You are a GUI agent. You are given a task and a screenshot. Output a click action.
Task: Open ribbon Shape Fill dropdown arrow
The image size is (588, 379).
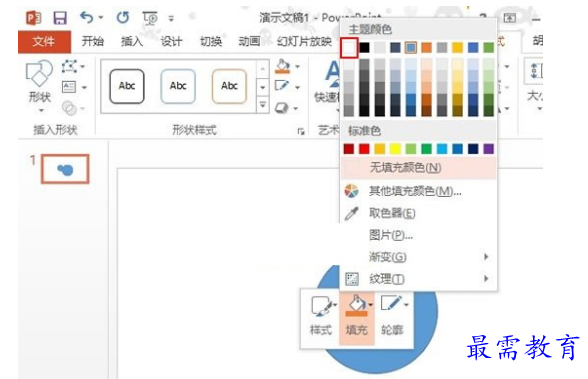[297, 67]
